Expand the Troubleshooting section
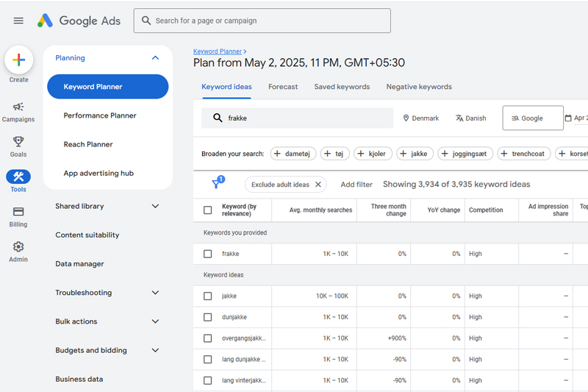The image size is (588, 392). [155, 292]
